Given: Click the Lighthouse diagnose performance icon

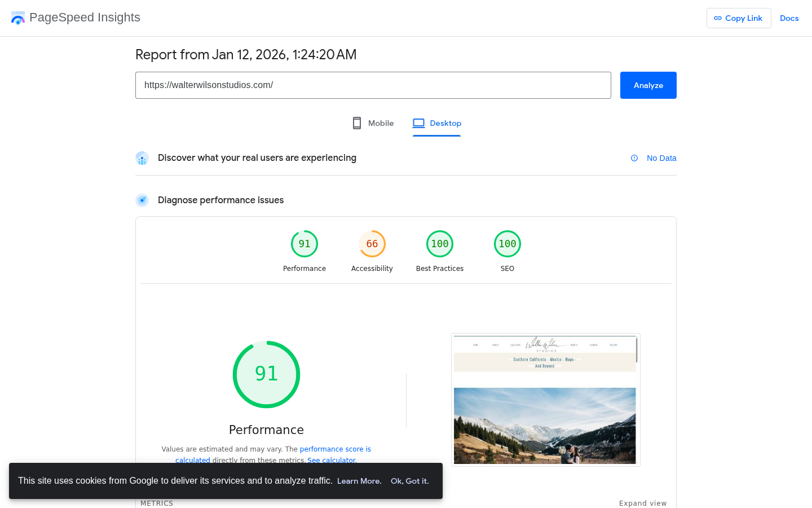Looking at the screenshot, I should pyautogui.click(x=142, y=200).
